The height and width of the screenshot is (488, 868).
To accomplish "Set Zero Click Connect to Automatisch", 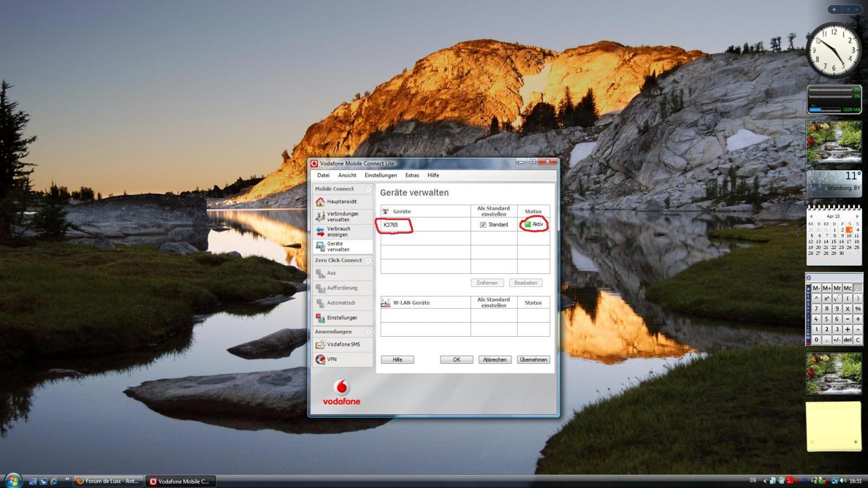I will coord(342,303).
